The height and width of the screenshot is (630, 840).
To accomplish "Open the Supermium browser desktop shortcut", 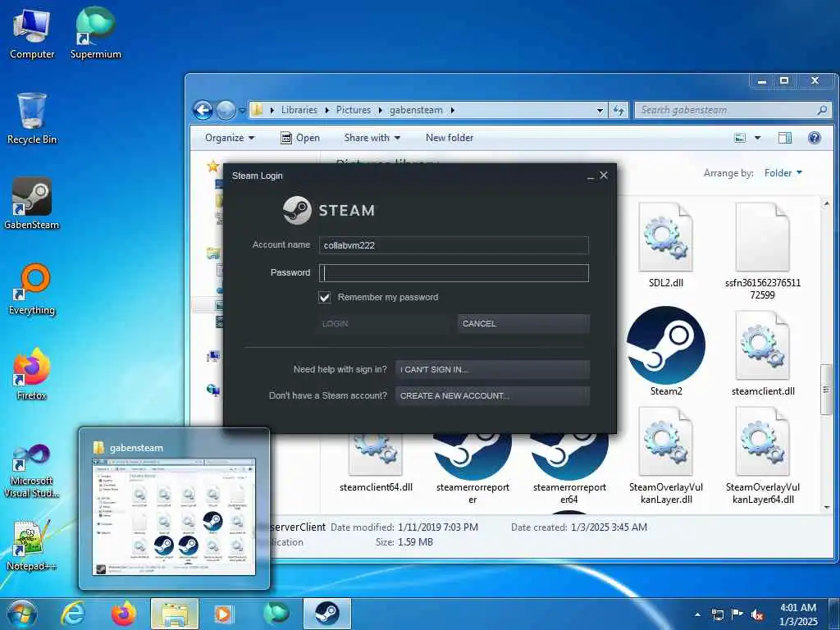I will click(x=95, y=33).
